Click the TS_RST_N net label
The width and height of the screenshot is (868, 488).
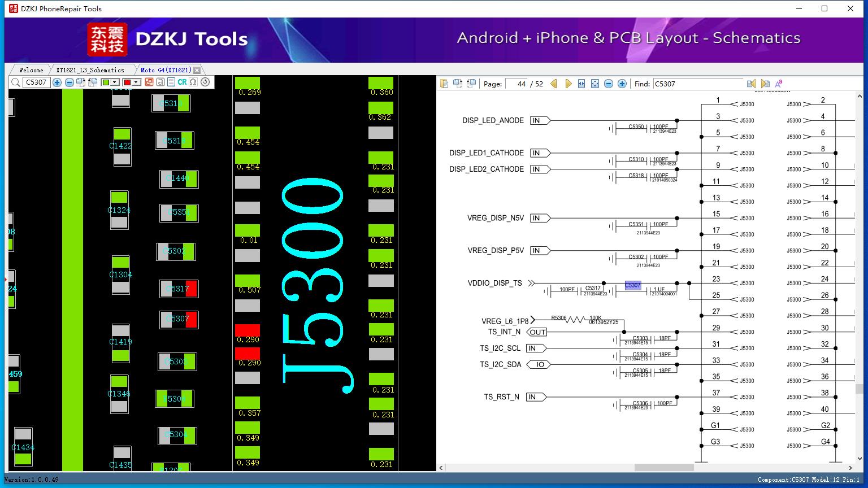[x=501, y=397]
